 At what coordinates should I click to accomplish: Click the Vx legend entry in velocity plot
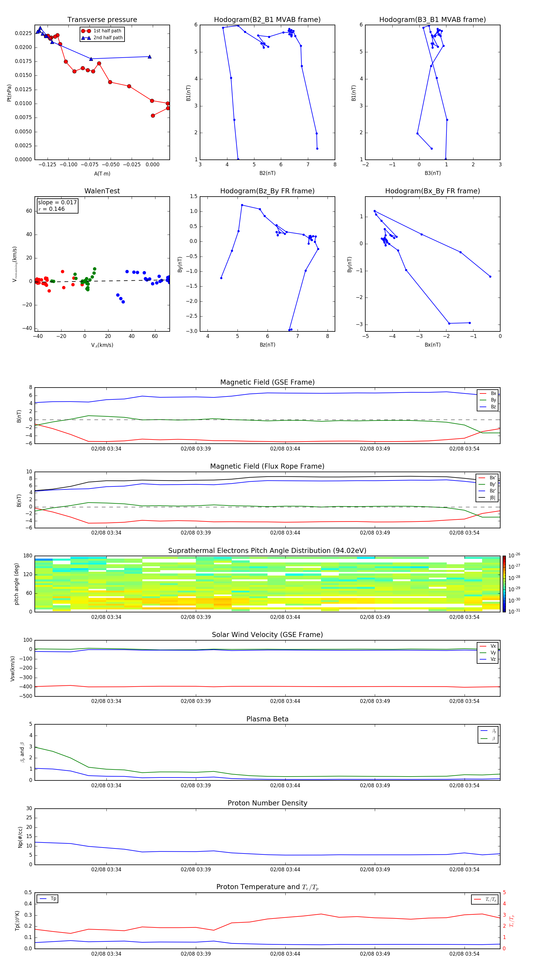(488, 646)
